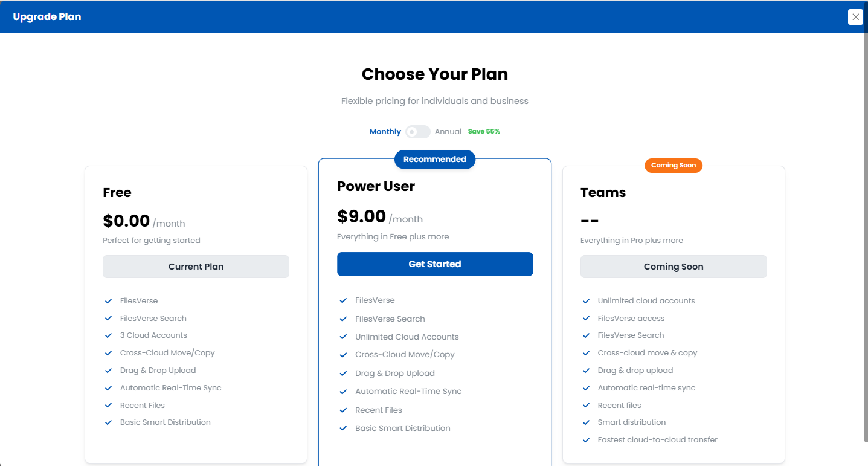Click checkmark next to FilesVerse access

click(586, 319)
